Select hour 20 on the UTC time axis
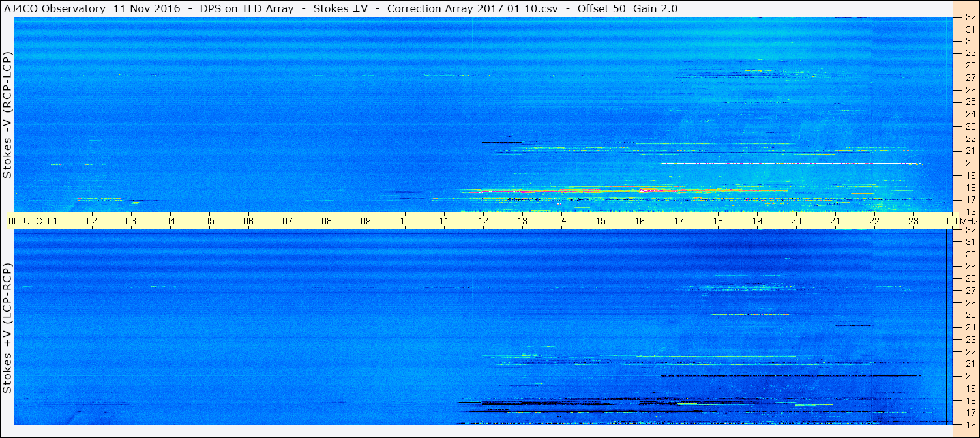 click(796, 221)
